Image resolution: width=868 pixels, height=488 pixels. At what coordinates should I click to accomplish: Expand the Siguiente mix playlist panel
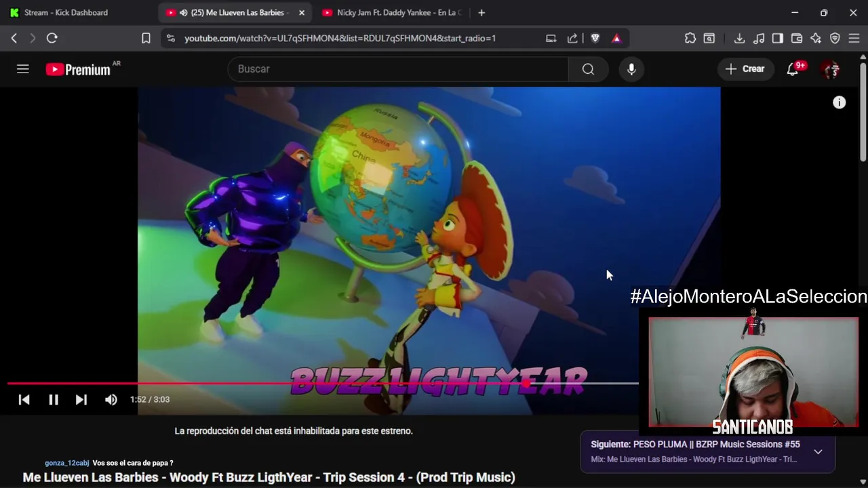coord(818,452)
